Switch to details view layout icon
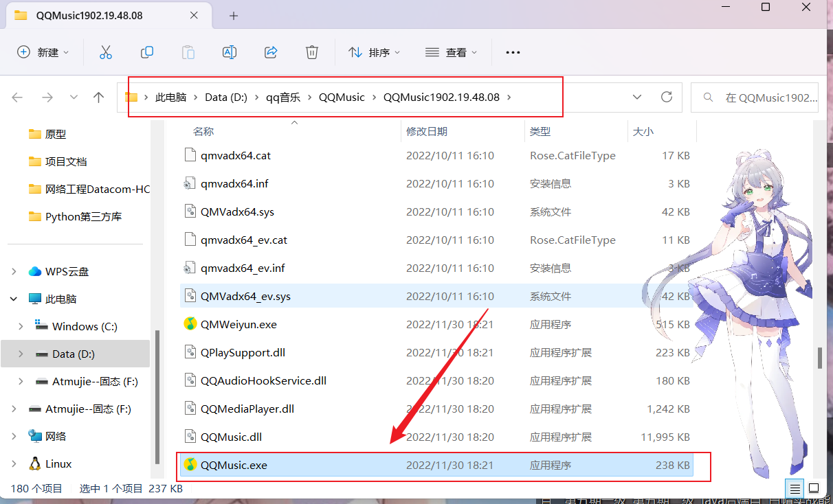Screen dimensions: 833x504 tap(795, 489)
